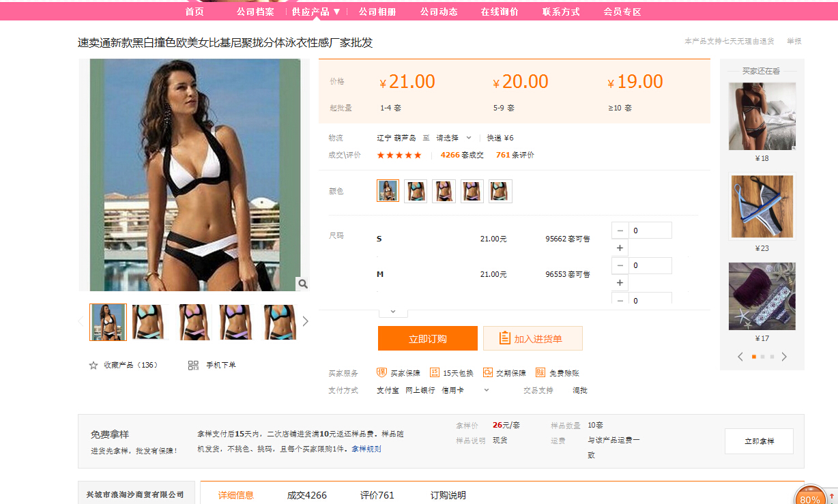Increase size S quantity with plus button

click(x=620, y=248)
